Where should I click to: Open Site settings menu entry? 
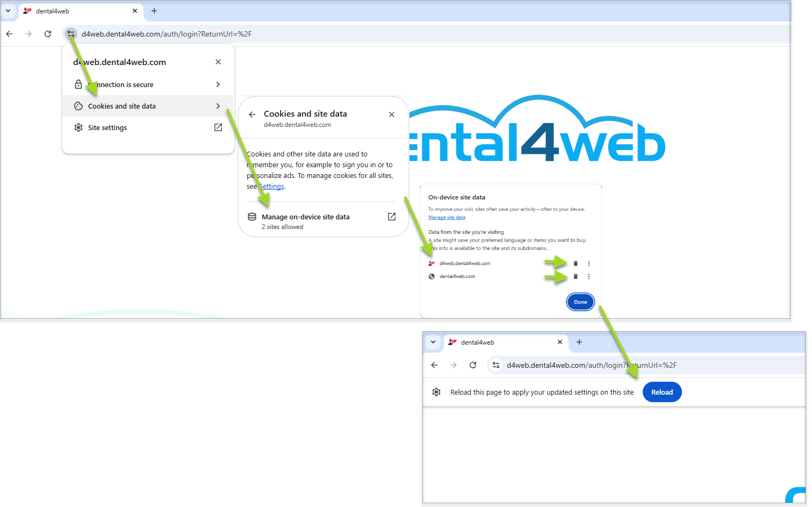coord(107,127)
